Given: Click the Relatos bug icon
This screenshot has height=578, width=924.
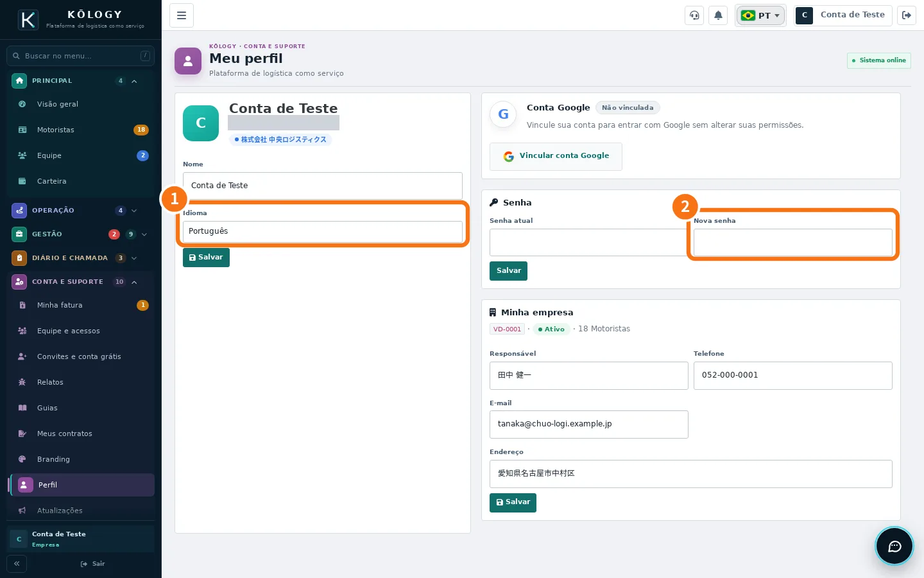Looking at the screenshot, I should 22,382.
